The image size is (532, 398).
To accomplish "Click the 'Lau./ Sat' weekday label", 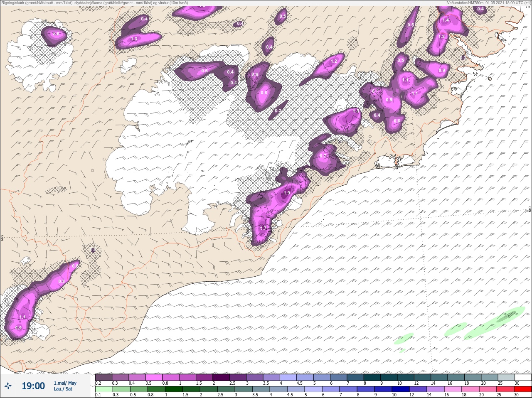I will point(63,389).
